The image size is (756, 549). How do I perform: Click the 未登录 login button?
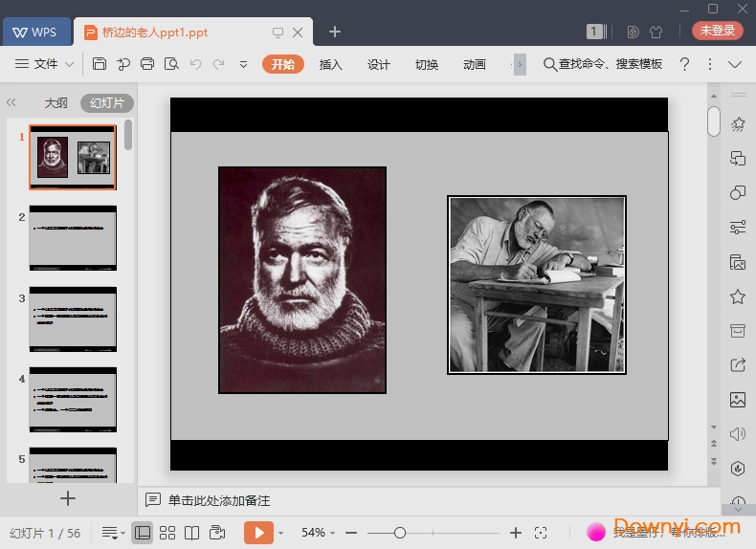(x=717, y=31)
